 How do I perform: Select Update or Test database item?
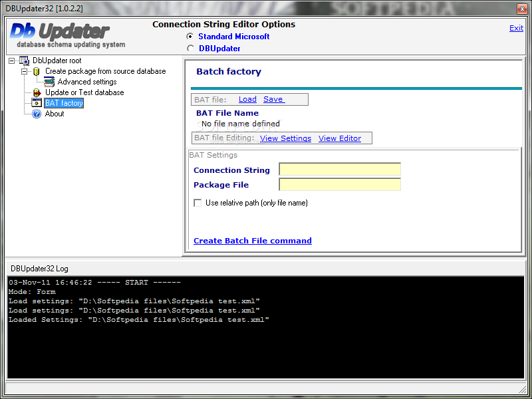click(84, 92)
